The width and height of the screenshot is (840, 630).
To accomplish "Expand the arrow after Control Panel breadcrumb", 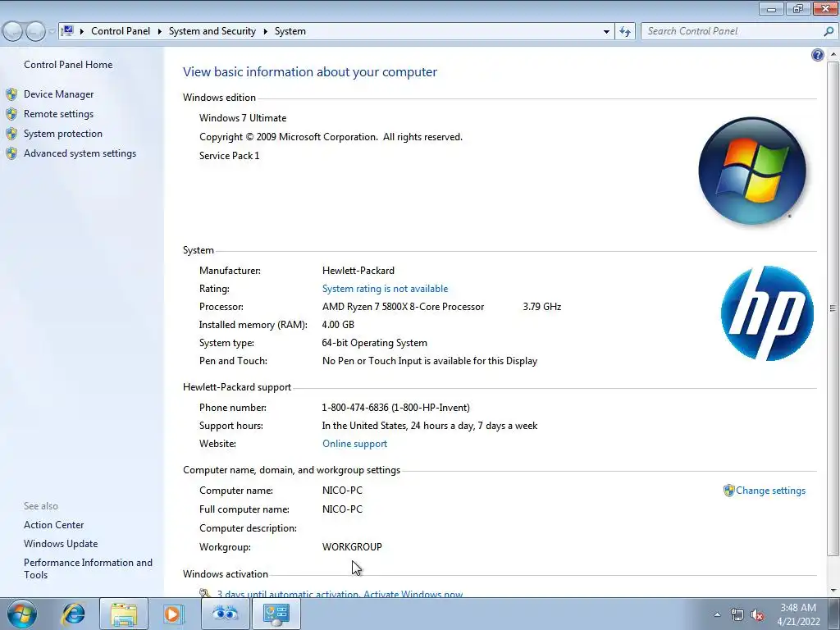I will (160, 32).
